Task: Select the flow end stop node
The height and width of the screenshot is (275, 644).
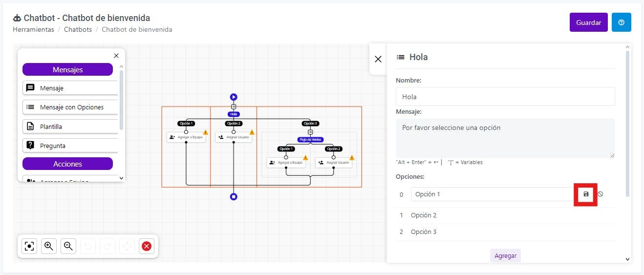Action: [x=234, y=197]
